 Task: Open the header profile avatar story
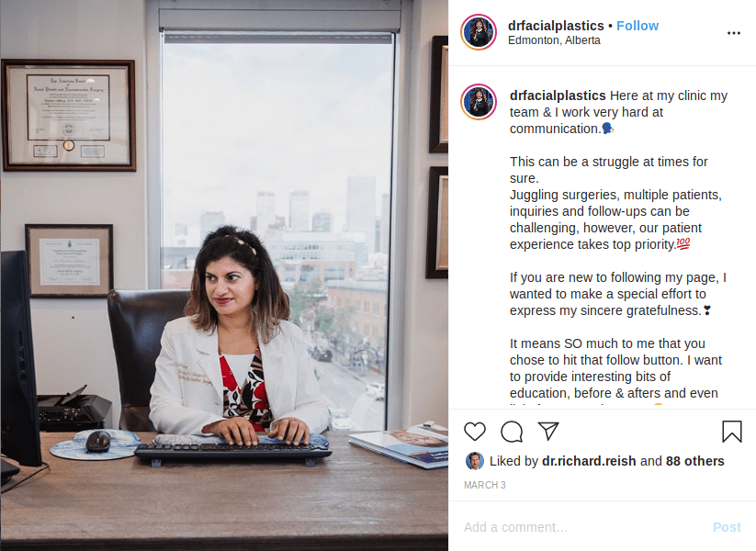tap(479, 32)
